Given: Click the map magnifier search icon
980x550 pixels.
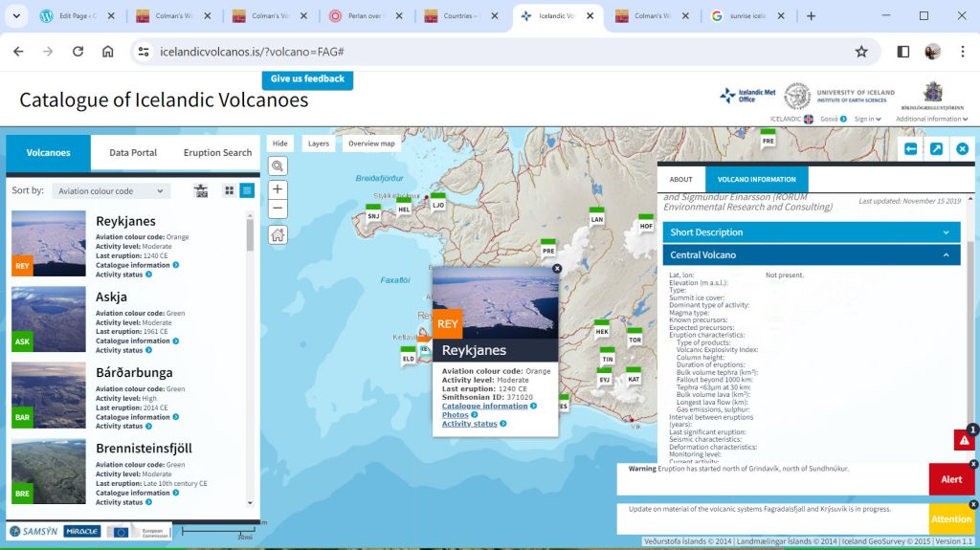Looking at the screenshot, I should tap(278, 166).
